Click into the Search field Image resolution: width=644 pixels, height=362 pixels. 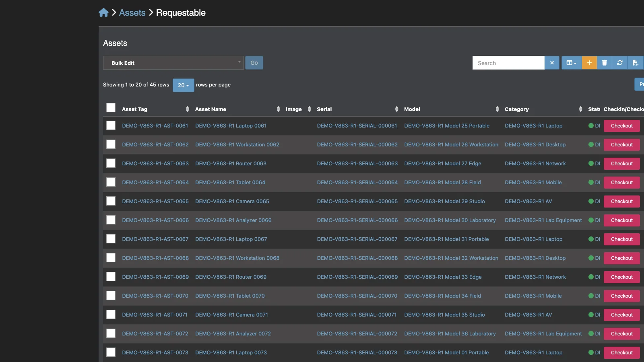point(508,63)
